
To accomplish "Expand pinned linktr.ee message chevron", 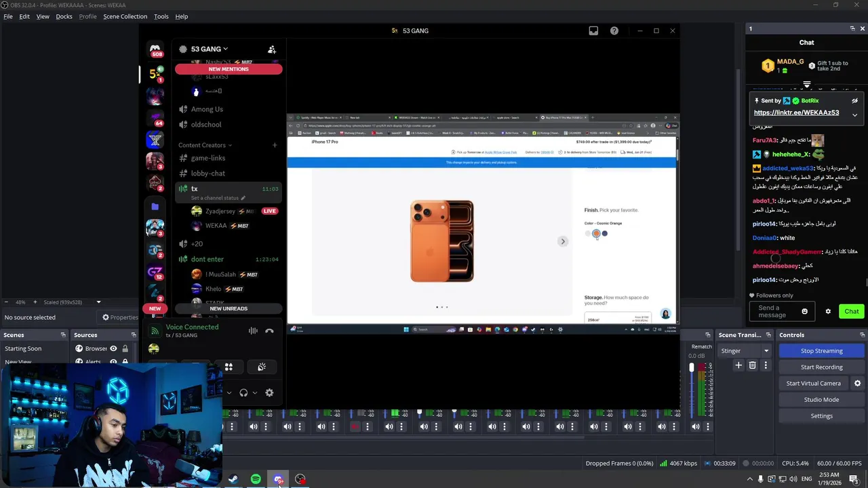I will point(854,115).
